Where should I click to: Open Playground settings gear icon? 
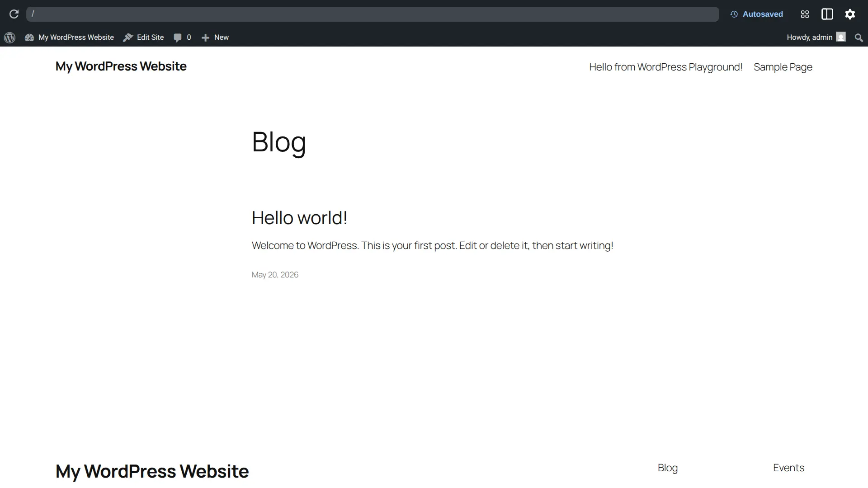[x=850, y=14]
